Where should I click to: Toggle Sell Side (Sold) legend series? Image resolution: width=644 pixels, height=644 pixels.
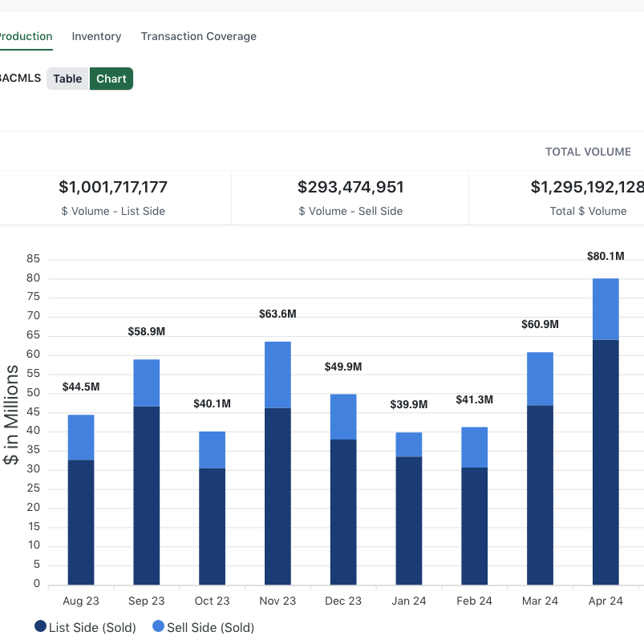point(203,627)
